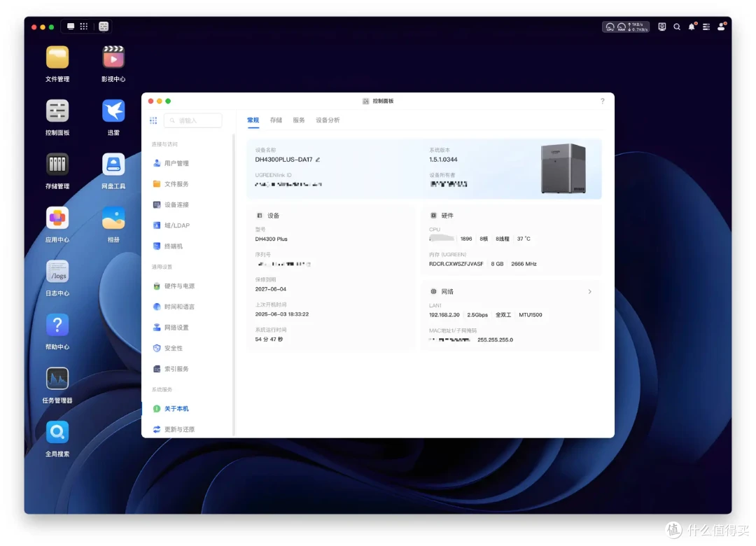Click the uptime value 54 分 47 秒
The image size is (756, 546).
[269, 339]
